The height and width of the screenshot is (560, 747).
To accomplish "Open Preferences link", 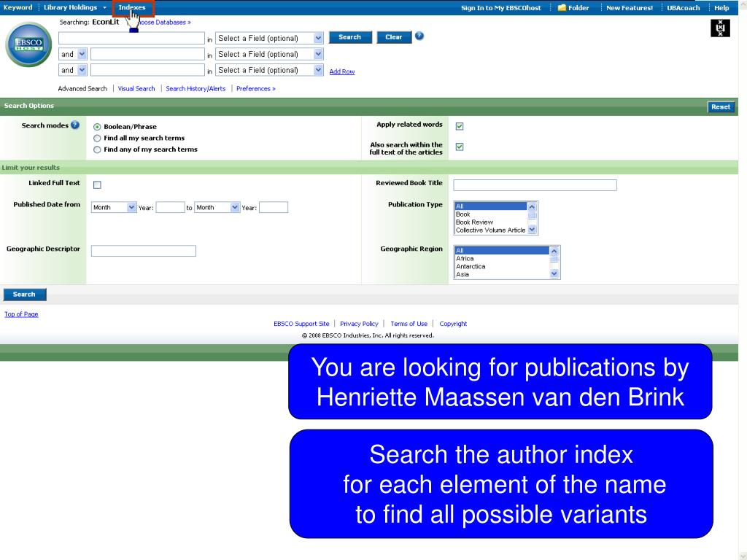I will click(256, 88).
